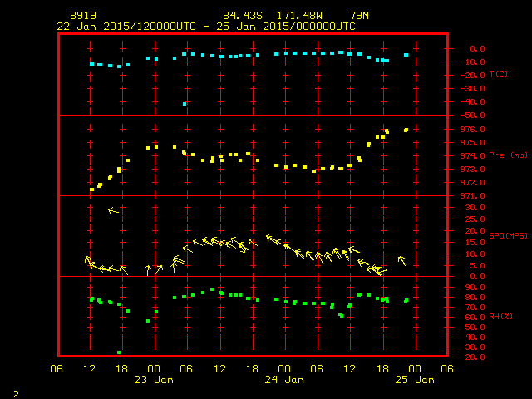
Task: Click the 70.0 humidity tick label
Action: pos(475,308)
